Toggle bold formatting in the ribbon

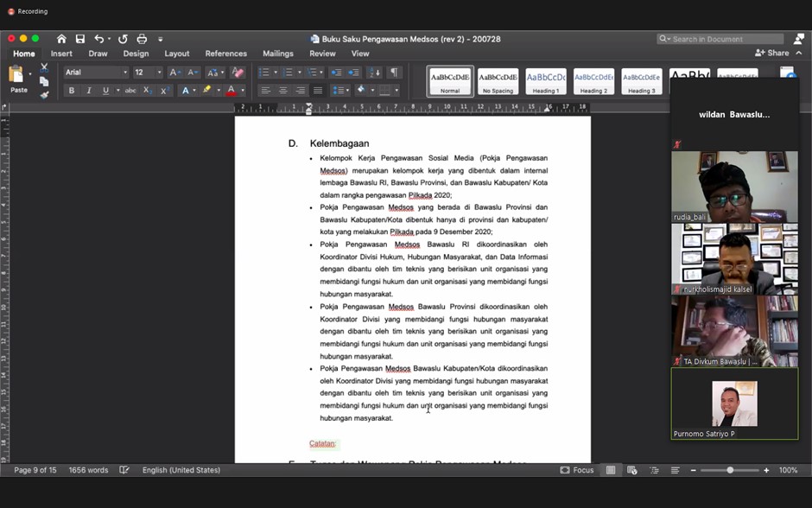click(x=72, y=91)
